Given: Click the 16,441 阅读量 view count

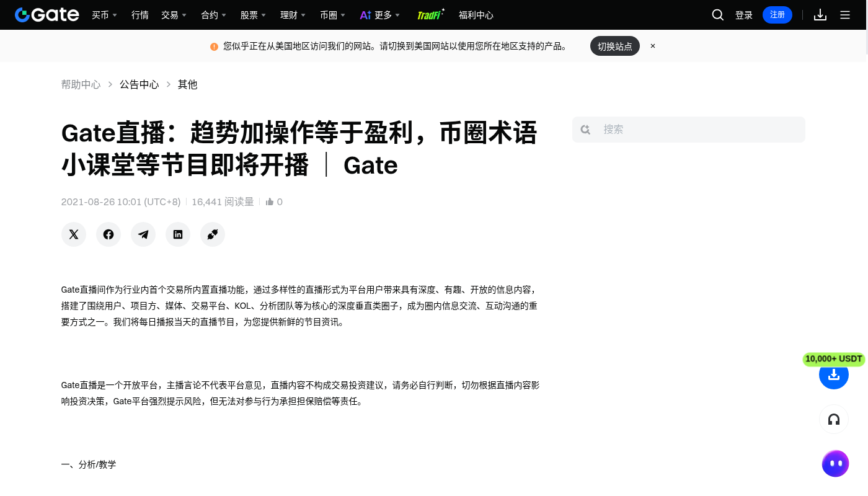Looking at the screenshot, I should click(223, 201).
